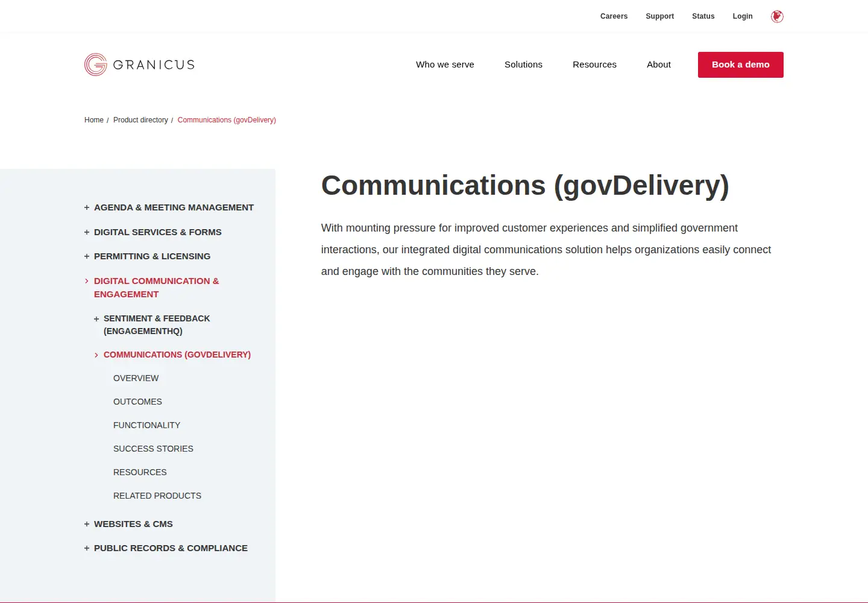Click the Communications (govDelivery) page heading
This screenshot has width=868, height=603.
click(525, 186)
